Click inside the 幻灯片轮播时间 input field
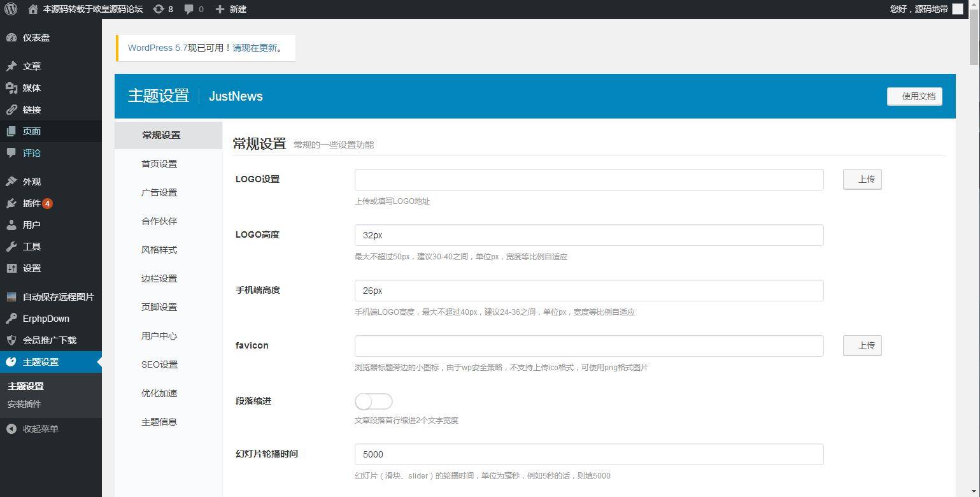 (588, 454)
